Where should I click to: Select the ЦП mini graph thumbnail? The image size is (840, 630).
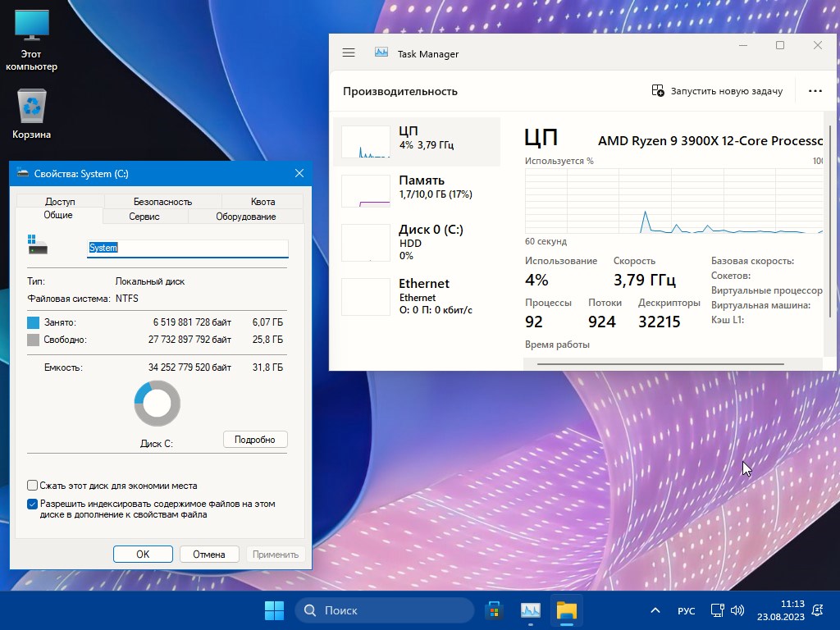(365, 142)
